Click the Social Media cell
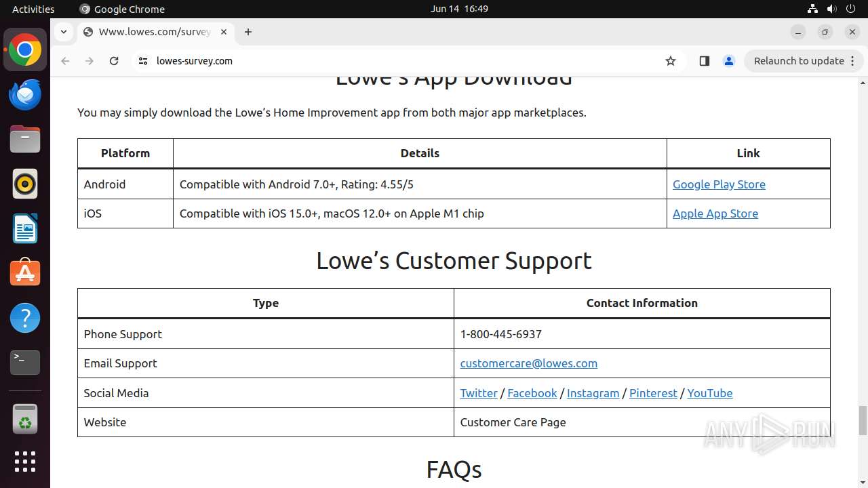 (x=266, y=393)
